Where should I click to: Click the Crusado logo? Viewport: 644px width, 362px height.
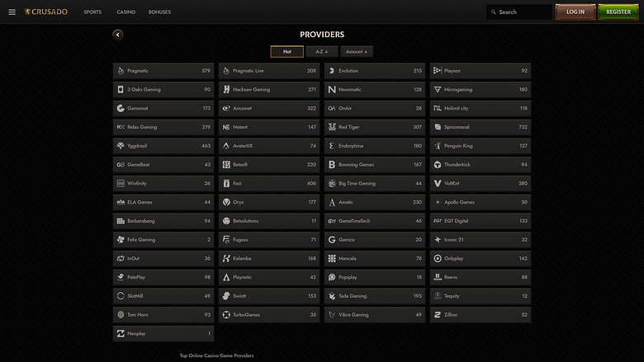pyautogui.click(x=46, y=12)
